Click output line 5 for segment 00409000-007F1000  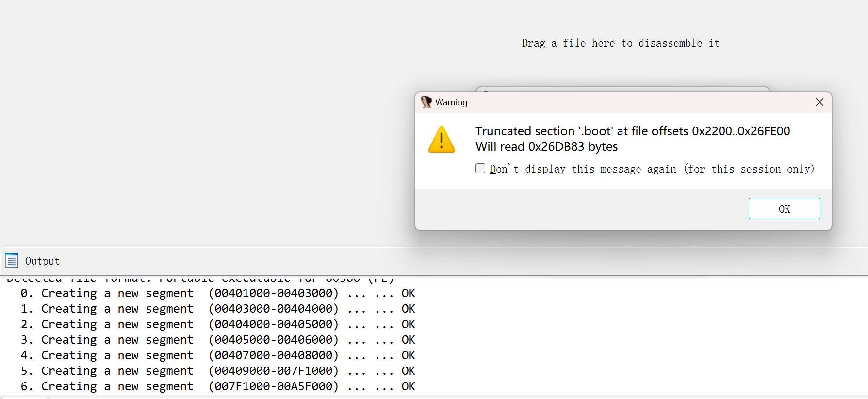click(x=217, y=371)
